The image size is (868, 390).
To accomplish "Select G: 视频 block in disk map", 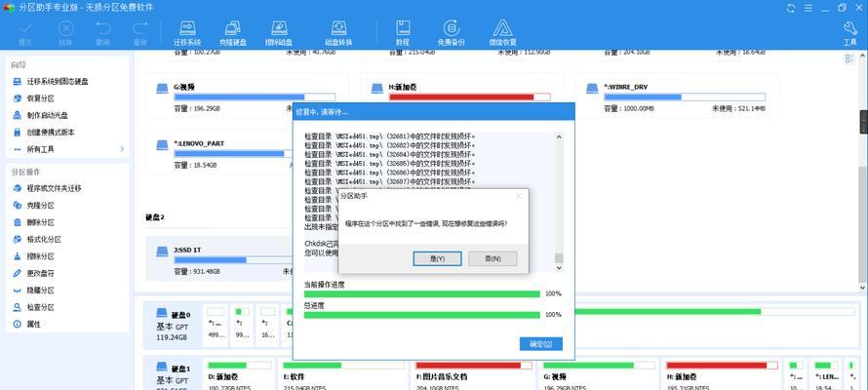I will [600, 374].
